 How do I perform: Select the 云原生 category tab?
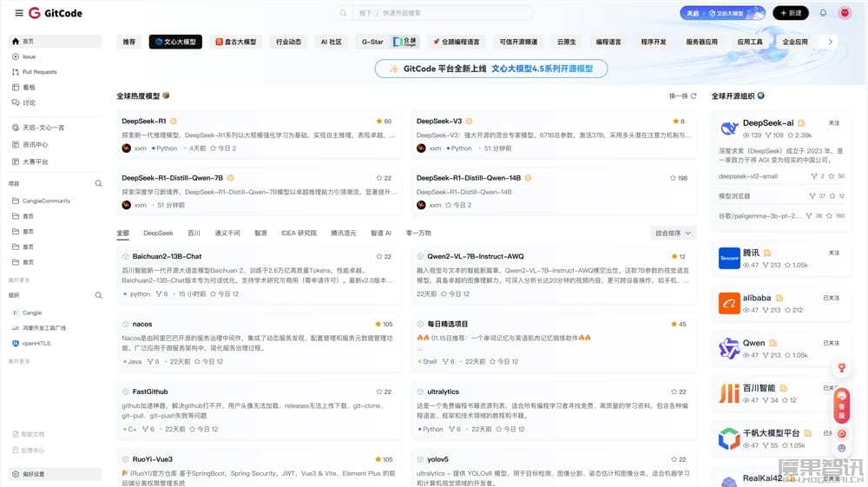(x=566, y=42)
